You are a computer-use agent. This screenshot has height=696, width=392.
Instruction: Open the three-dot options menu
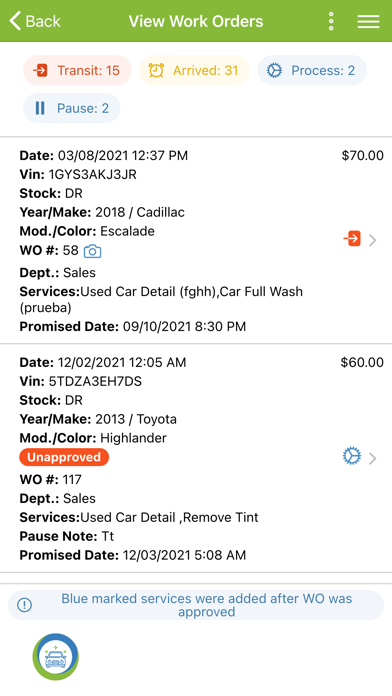(331, 21)
